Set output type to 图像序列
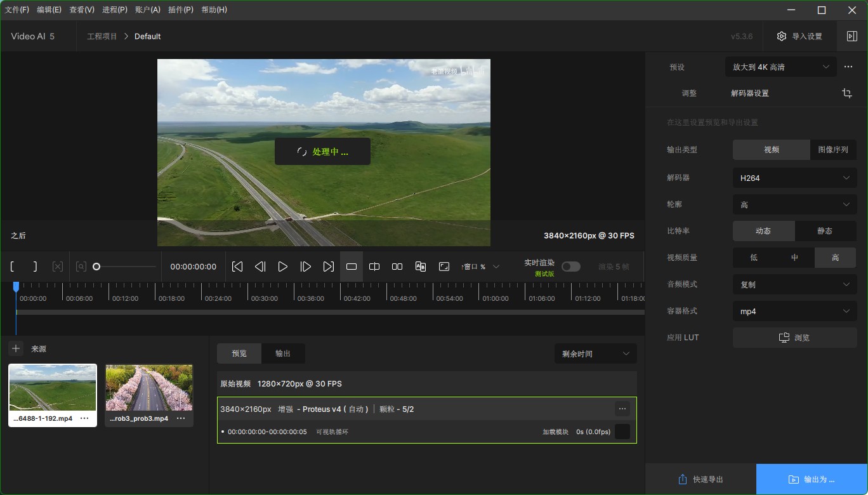 (x=833, y=150)
